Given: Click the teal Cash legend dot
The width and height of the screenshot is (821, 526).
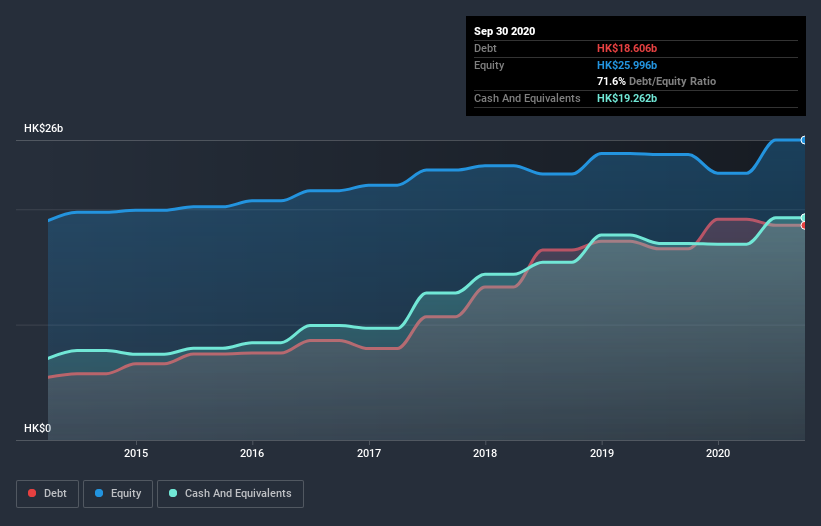Looking at the screenshot, I should coord(173,493).
